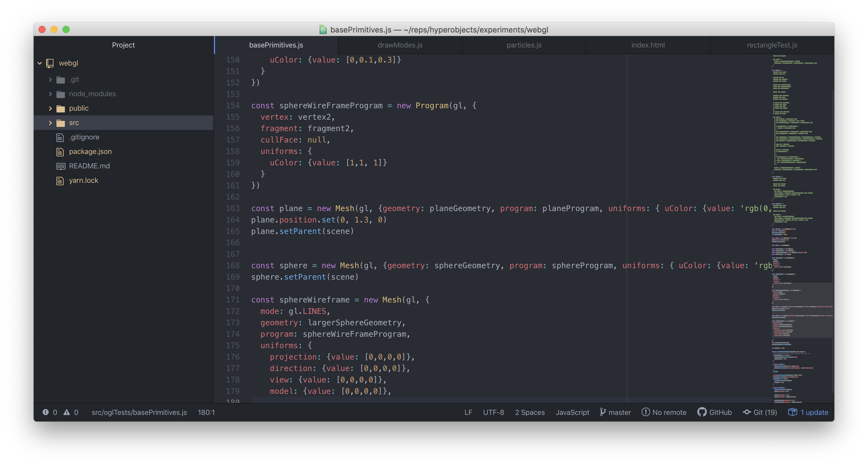Click the file icon in title bar

323,29
